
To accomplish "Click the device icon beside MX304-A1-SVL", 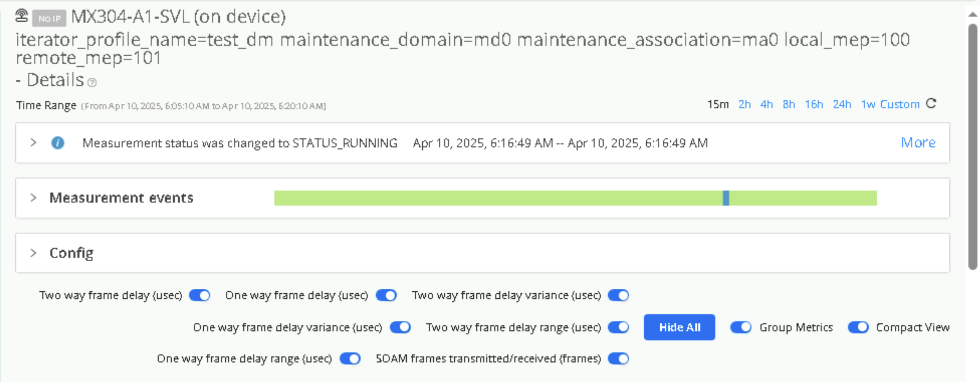I will (22, 16).
